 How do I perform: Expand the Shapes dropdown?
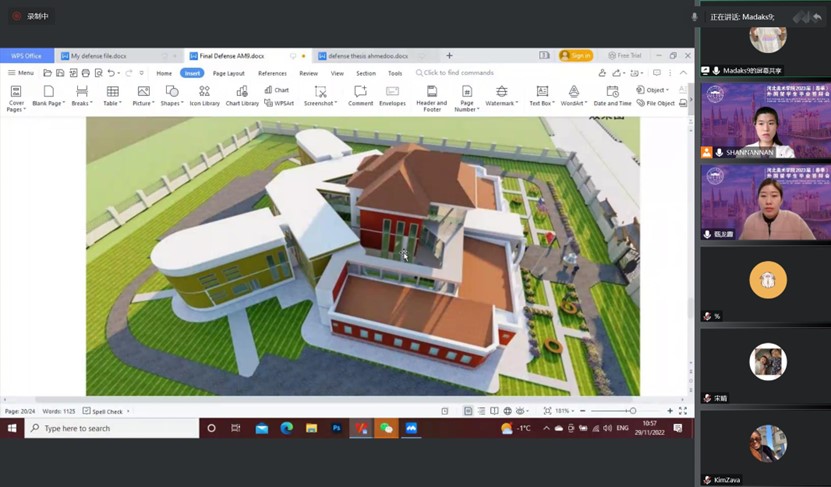172,95
